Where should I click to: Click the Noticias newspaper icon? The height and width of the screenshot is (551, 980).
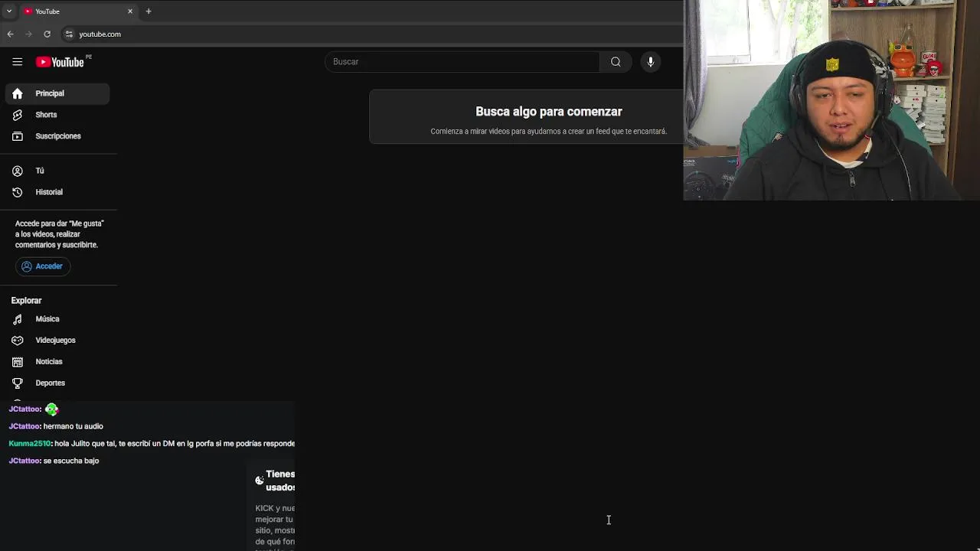coord(18,362)
